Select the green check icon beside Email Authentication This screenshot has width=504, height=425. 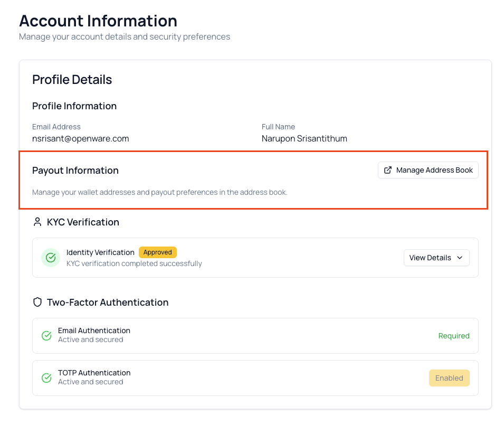pos(46,335)
